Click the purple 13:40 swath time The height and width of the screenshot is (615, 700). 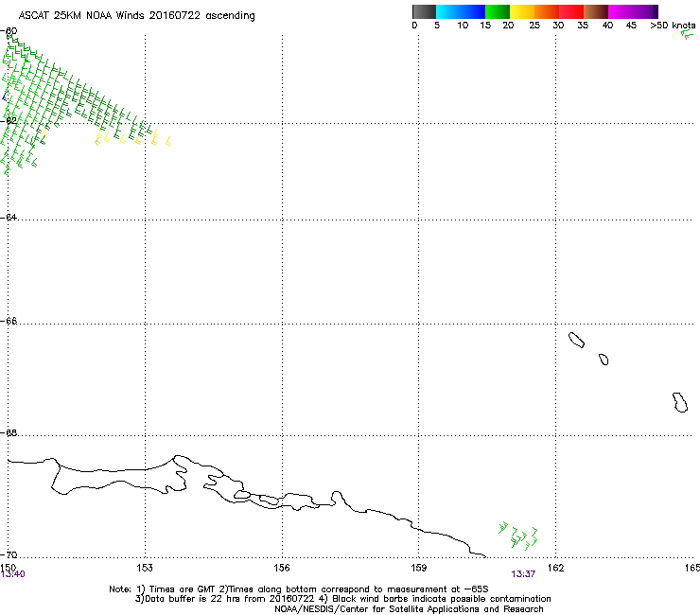[x=12, y=574]
